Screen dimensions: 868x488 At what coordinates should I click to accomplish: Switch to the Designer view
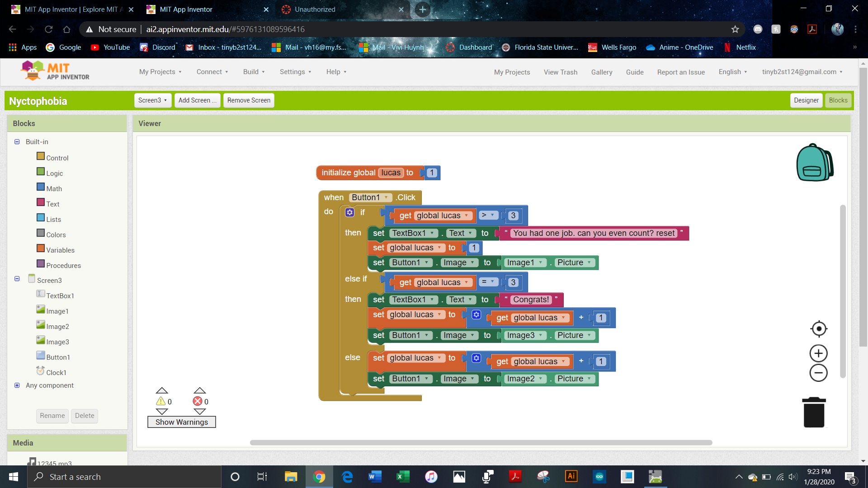point(806,100)
